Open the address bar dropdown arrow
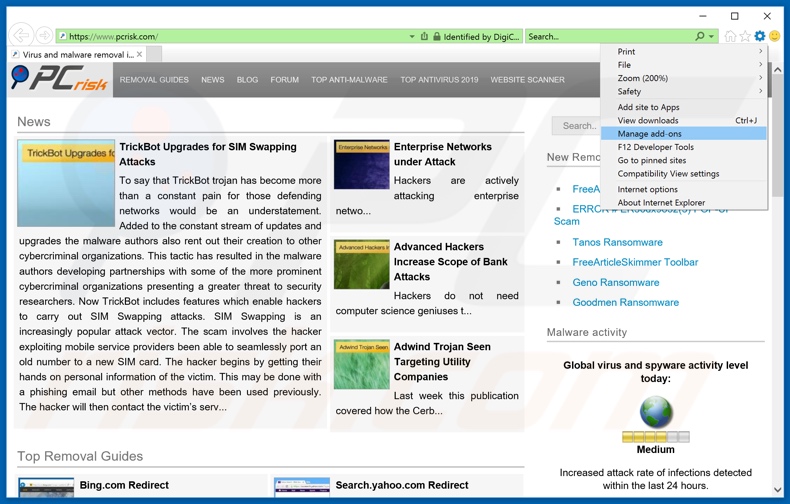This screenshot has height=504, width=790. click(412, 36)
